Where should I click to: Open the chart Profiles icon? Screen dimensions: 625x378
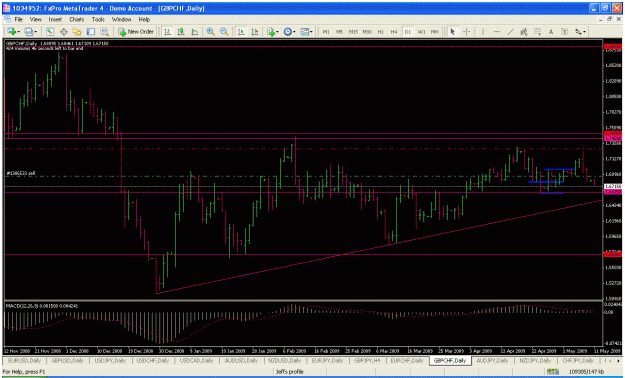click(x=28, y=32)
